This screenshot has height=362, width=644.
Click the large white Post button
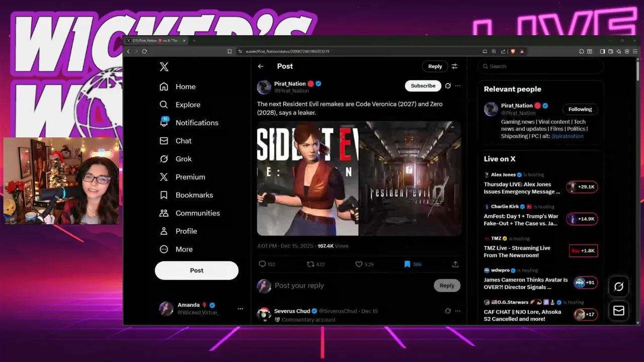tap(197, 270)
